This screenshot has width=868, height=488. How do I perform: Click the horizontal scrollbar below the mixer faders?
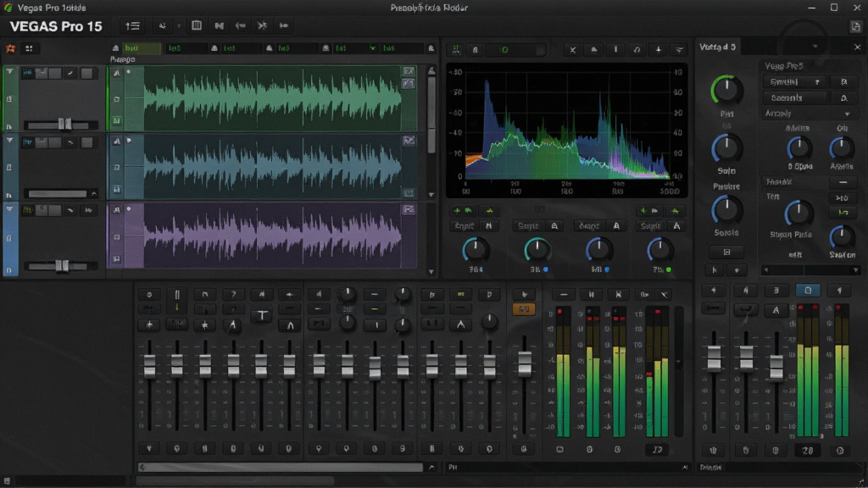281,468
